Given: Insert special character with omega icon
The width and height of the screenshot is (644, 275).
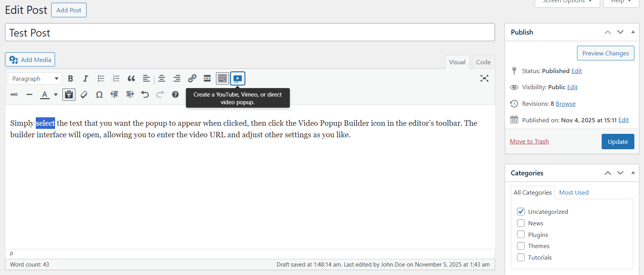Looking at the screenshot, I should coord(99,95).
